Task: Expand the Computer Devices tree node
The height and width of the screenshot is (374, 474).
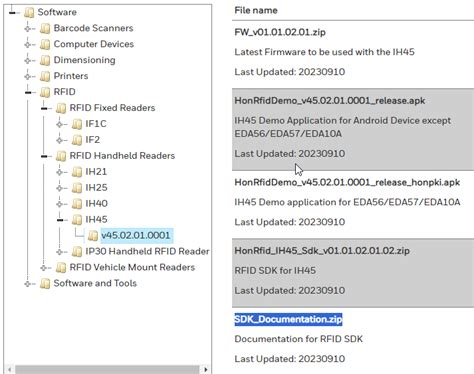Action: click(x=28, y=44)
